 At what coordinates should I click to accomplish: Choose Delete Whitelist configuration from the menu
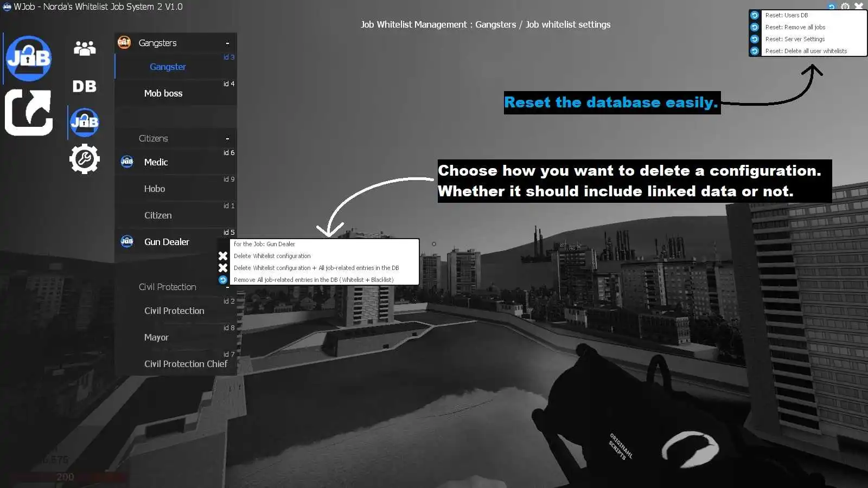pyautogui.click(x=272, y=255)
